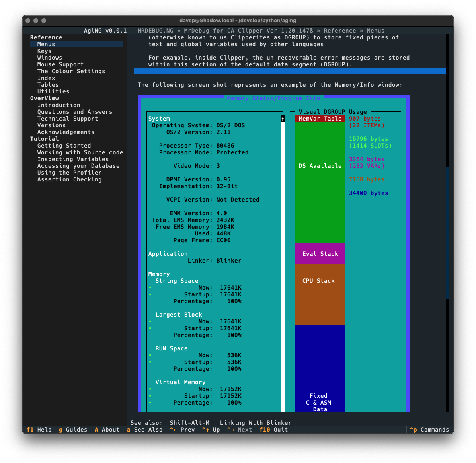Select Keys in the Reference menu
476x463 pixels.
pos(44,51)
